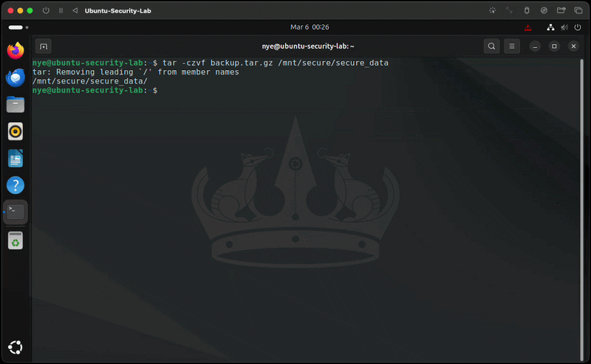Open system menu via the power icon
The height and width of the screenshot is (364, 591).
point(578,27)
